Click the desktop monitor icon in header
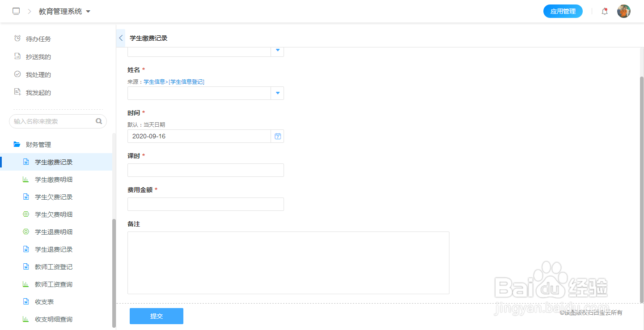Viewport: 644px width, 330px height. point(16,12)
